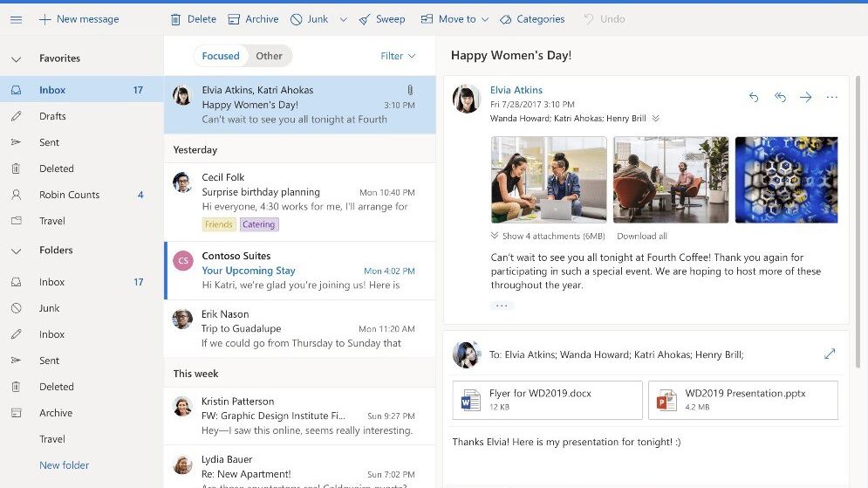Image resolution: width=868 pixels, height=488 pixels.
Task: Expand Show 4 attachments
Action: (x=548, y=236)
